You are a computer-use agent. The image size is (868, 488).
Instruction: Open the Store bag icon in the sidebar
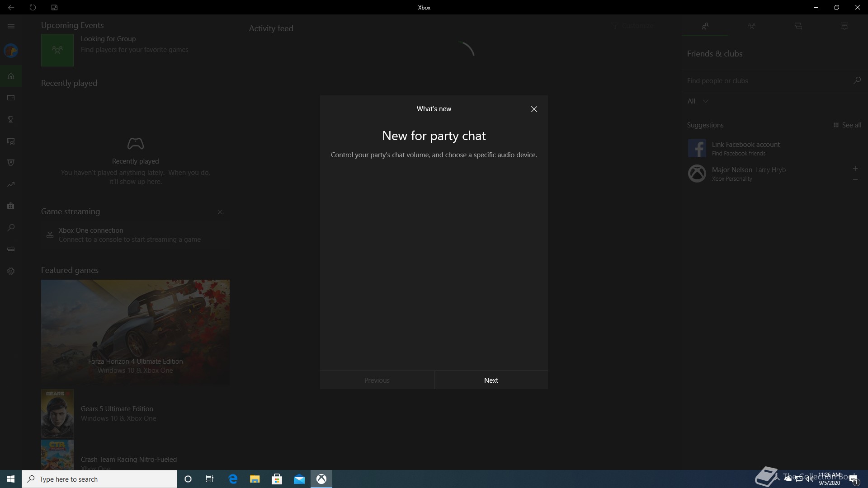point(11,206)
